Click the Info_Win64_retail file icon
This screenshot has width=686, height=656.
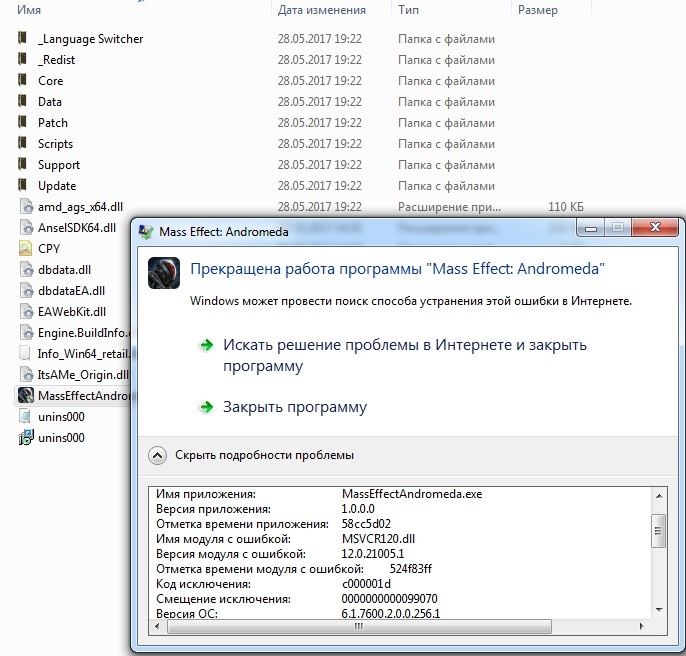(x=25, y=353)
